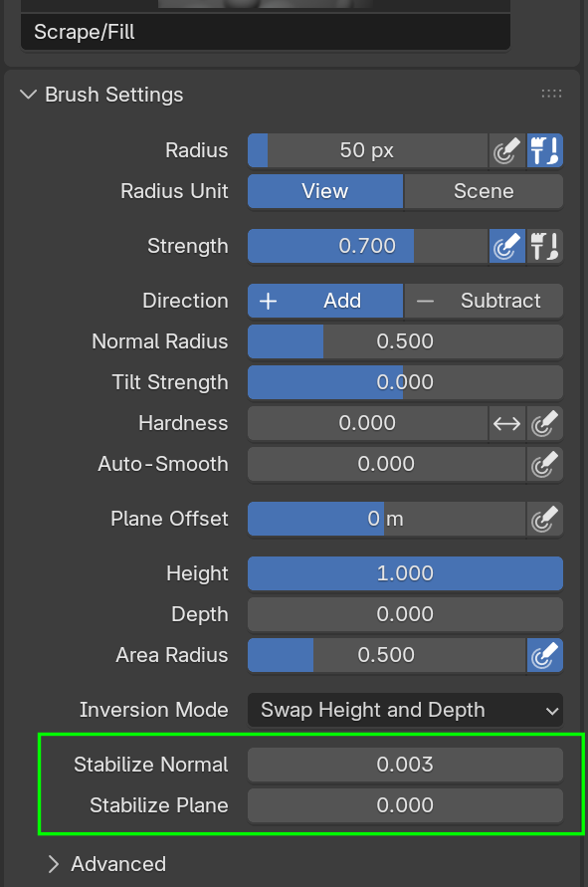Enable pen pressure for Hardness
588x887 pixels.
545,423
